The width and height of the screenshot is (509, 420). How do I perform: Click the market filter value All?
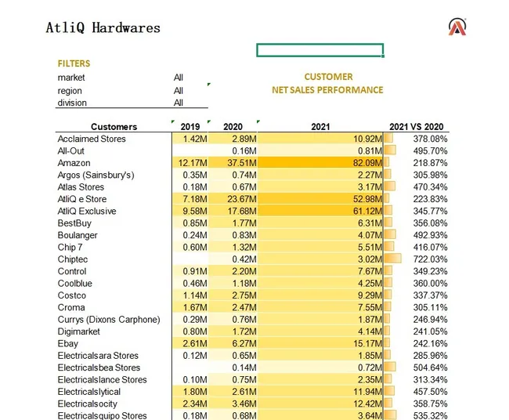pyautogui.click(x=179, y=78)
